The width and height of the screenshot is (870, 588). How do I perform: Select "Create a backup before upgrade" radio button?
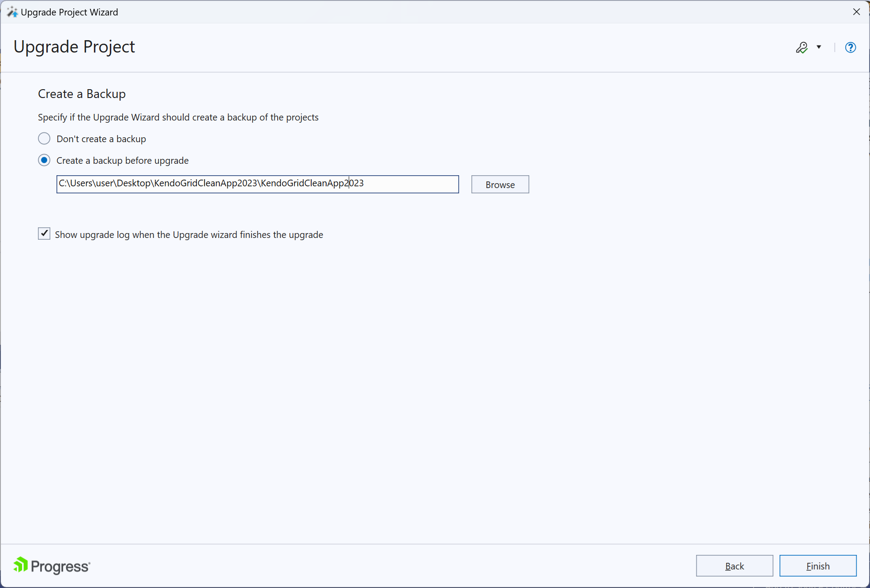pyautogui.click(x=44, y=160)
